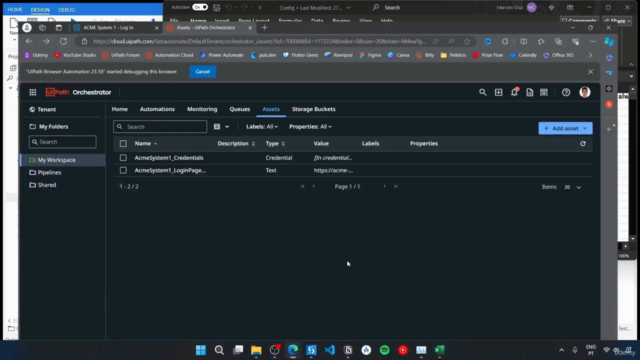Viewport: 640px width, 360px height.
Task: Click the My Folders search field
Action: pos(63,142)
